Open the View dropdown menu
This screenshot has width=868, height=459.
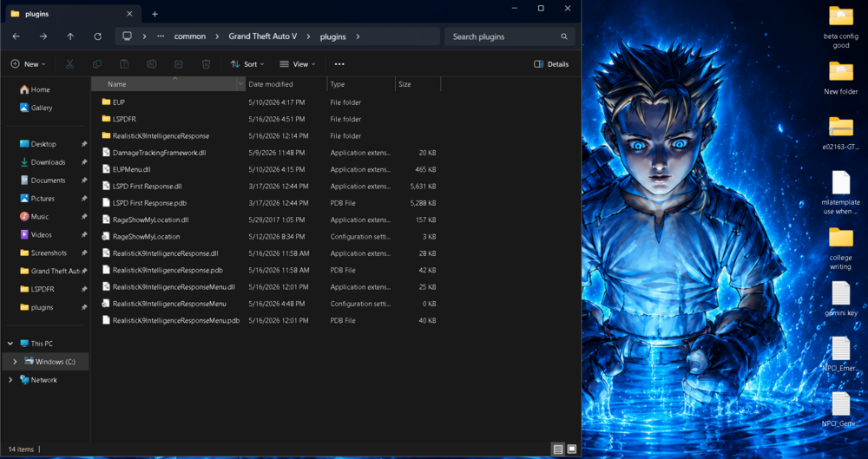tap(298, 64)
